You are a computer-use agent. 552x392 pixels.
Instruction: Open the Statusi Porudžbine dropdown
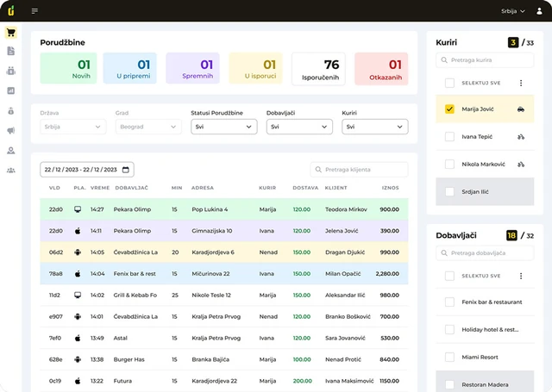tap(224, 127)
